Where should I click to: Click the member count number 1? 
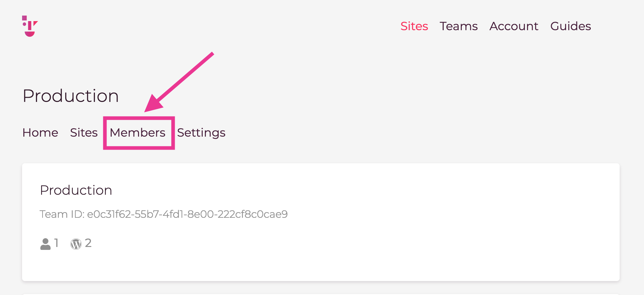(x=56, y=243)
